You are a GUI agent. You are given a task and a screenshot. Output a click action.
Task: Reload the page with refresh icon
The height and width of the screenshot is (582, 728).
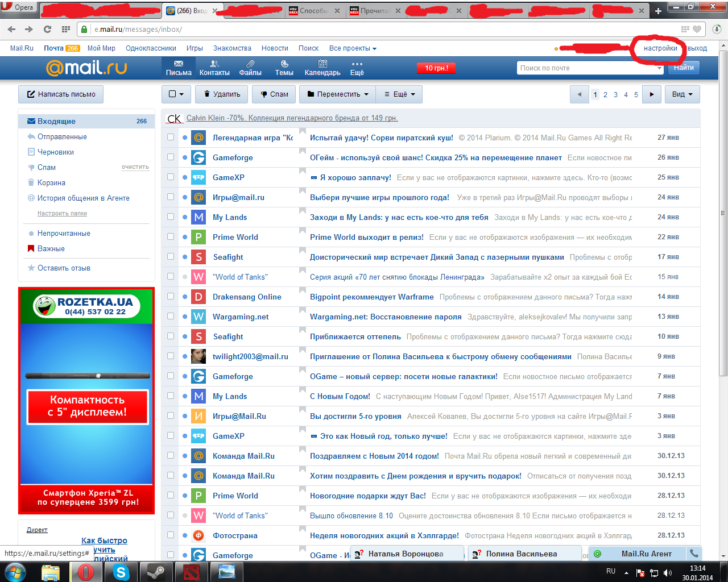point(47,29)
